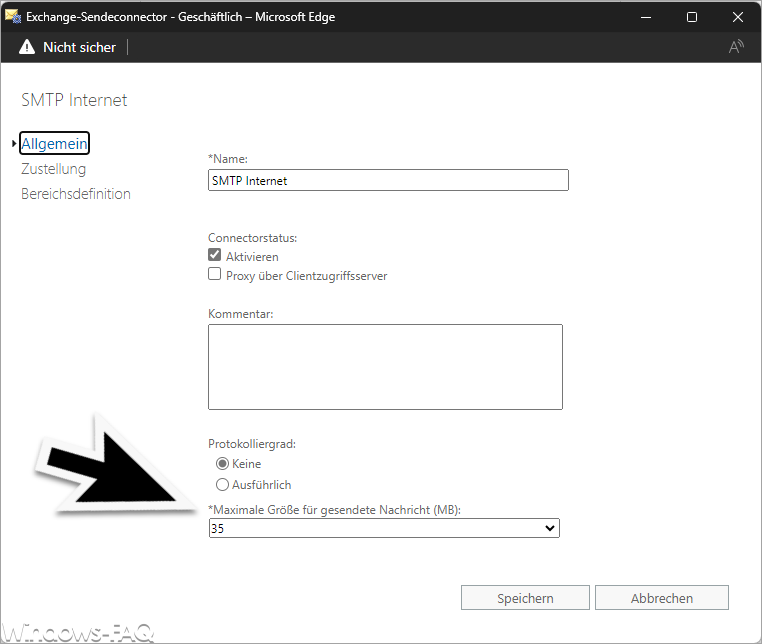The width and height of the screenshot is (762, 644).
Task: Click the Exchange mail icon in title bar
Action: (x=13, y=17)
